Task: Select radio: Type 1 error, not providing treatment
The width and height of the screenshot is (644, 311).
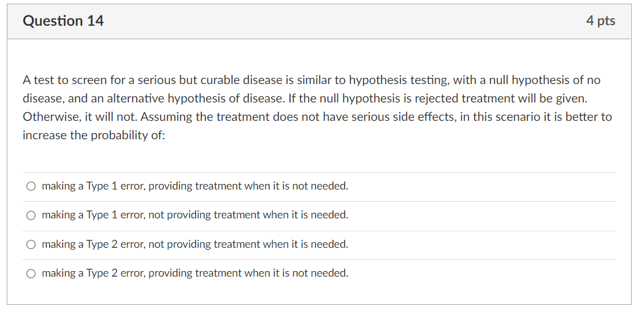Action: [x=31, y=215]
